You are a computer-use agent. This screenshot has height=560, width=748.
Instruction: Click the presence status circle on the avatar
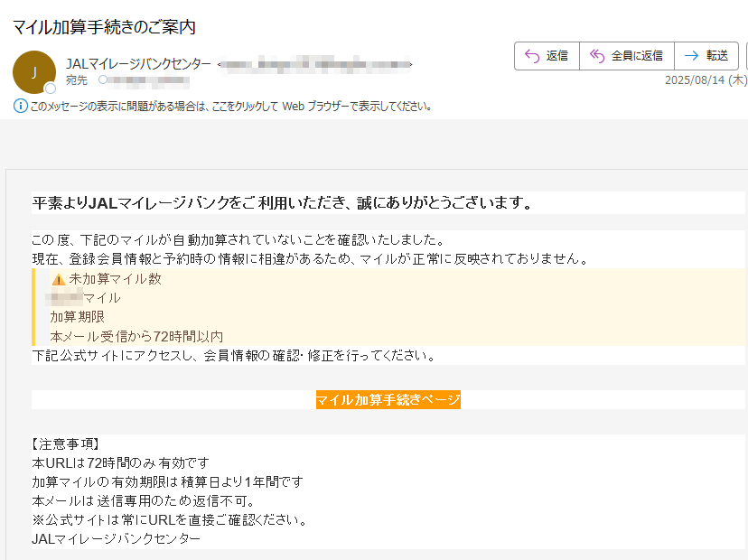50,89
